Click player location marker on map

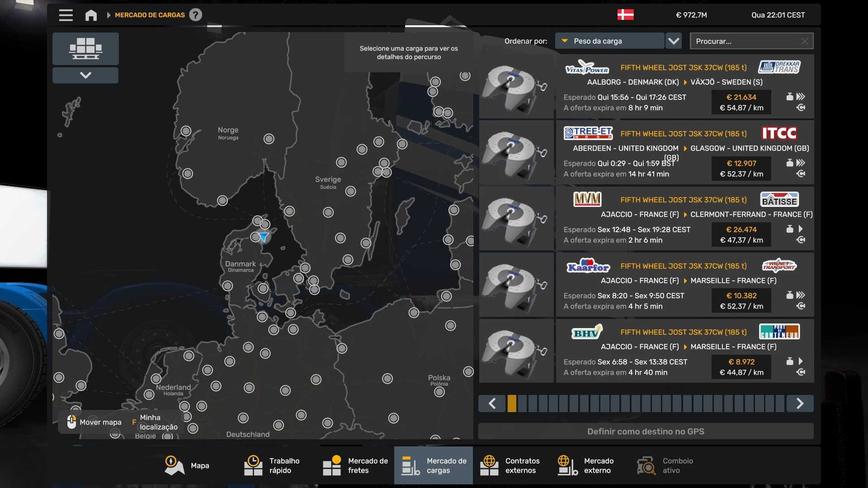point(263,237)
